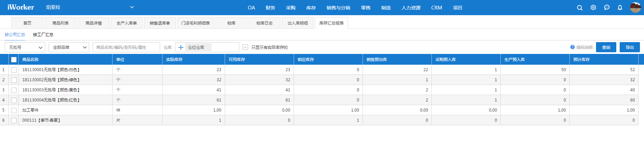The width and height of the screenshot is (644, 154).
Task: Select the 181130001无批号【颜色:白色】 product name
Action: coord(51,70)
